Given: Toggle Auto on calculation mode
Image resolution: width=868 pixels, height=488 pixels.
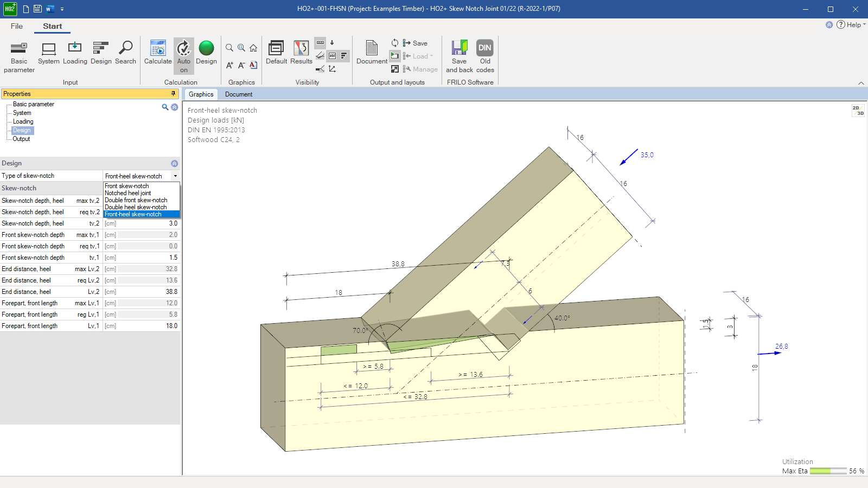Looking at the screenshot, I should point(184,56).
